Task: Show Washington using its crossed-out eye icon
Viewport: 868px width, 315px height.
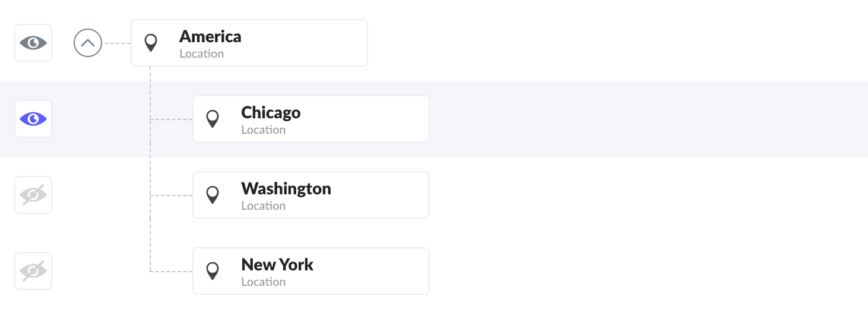Action: [33, 195]
